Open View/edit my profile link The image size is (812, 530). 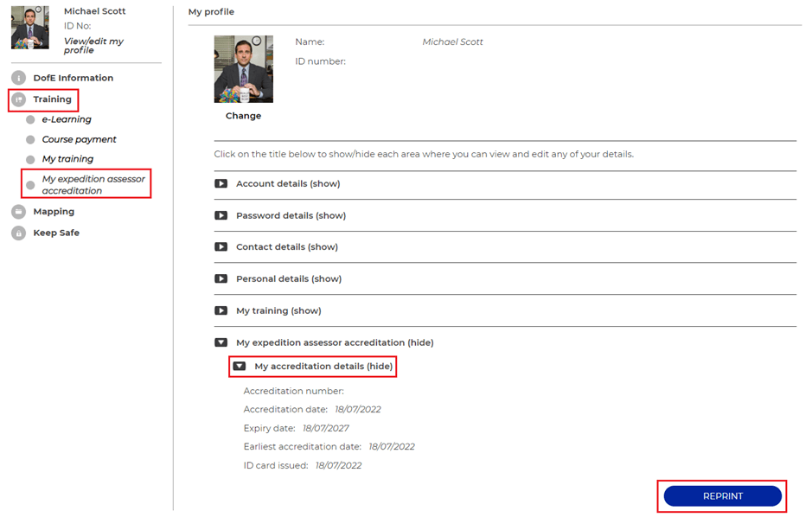pos(93,46)
